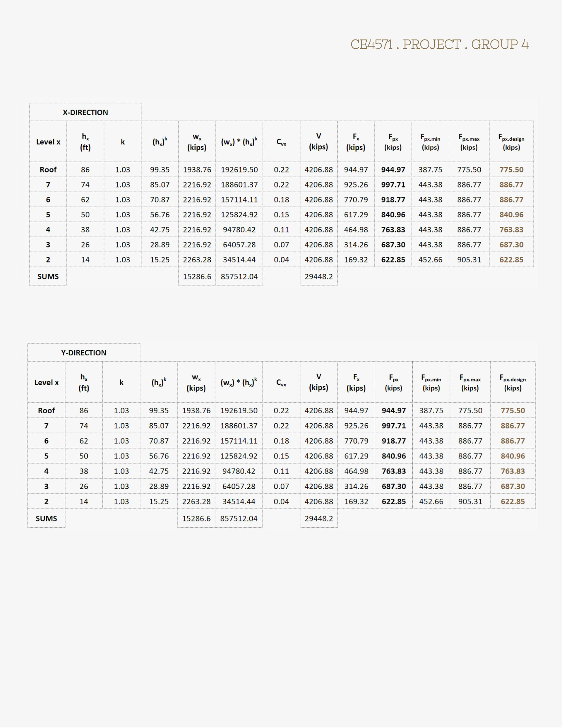Select the X-direction SUMS label cell
The width and height of the screenshot is (562, 728).
pos(48,276)
